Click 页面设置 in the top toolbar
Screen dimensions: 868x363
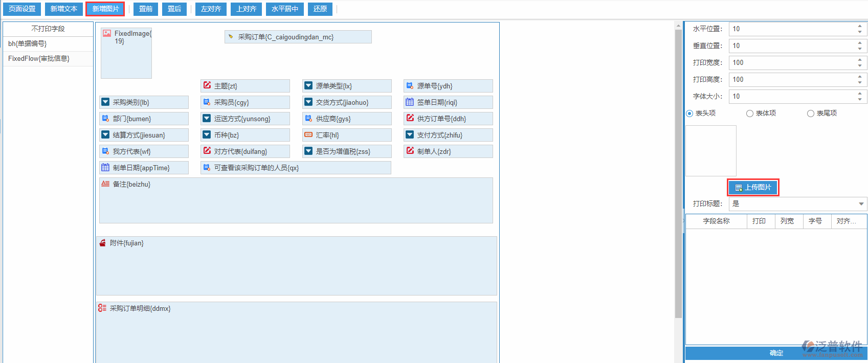tap(22, 9)
